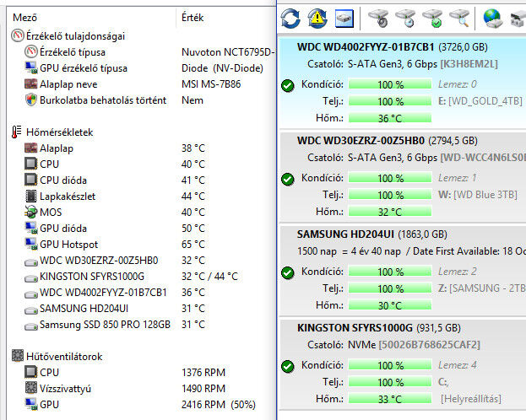The image size is (526, 420).
Task: Click the MOS row icon
Action: (31, 213)
